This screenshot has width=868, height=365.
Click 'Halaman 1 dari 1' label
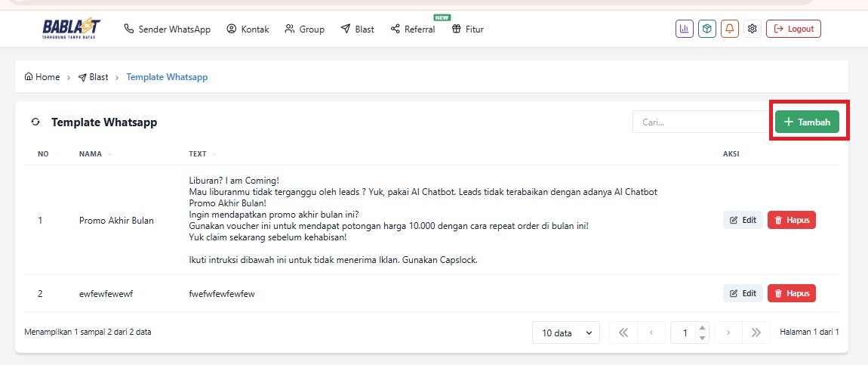809,333
